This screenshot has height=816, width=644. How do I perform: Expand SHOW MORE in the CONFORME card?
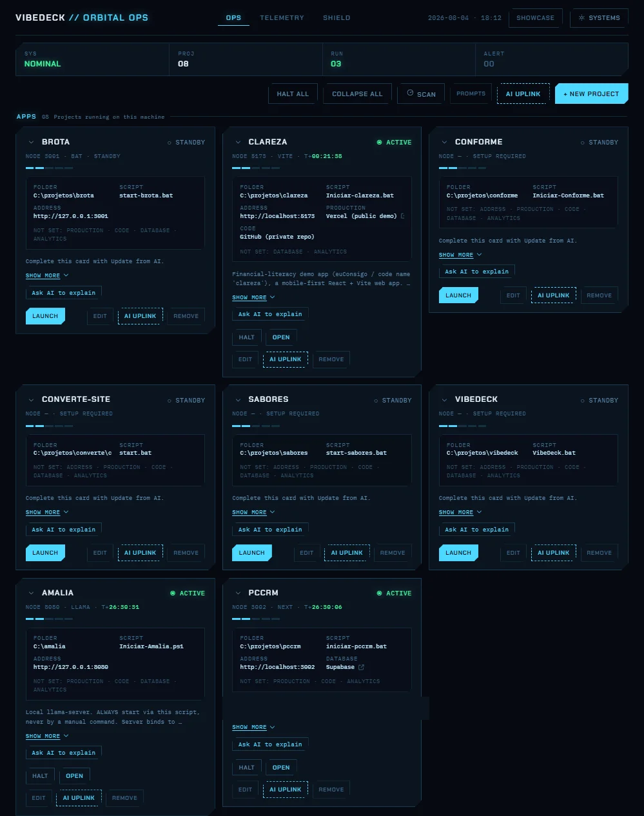click(460, 255)
